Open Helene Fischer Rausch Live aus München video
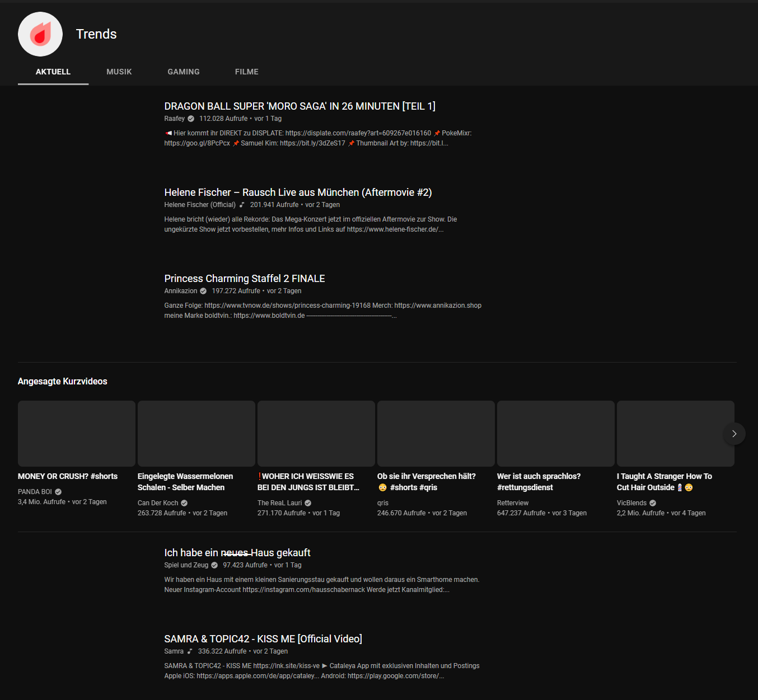The height and width of the screenshot is (700, 758). pos(298,192)
